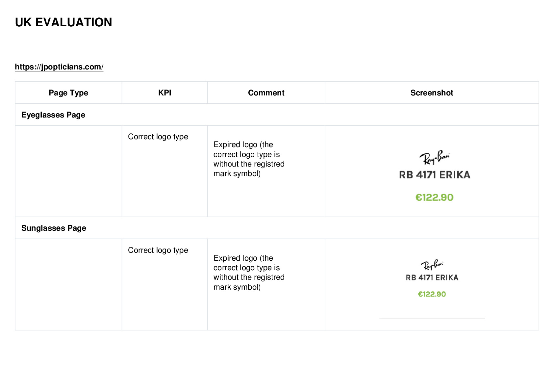The width and height of the screenshot is (554, 392).
Task: Click the Expired logo comment in Eyeglasses row
Action: pos(249,159)
